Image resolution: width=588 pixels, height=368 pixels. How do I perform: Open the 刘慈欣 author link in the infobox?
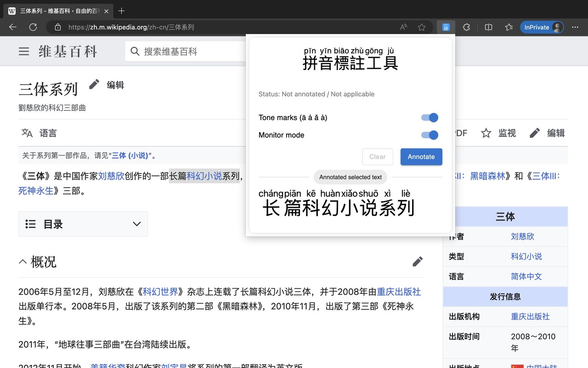coord(523,236)
